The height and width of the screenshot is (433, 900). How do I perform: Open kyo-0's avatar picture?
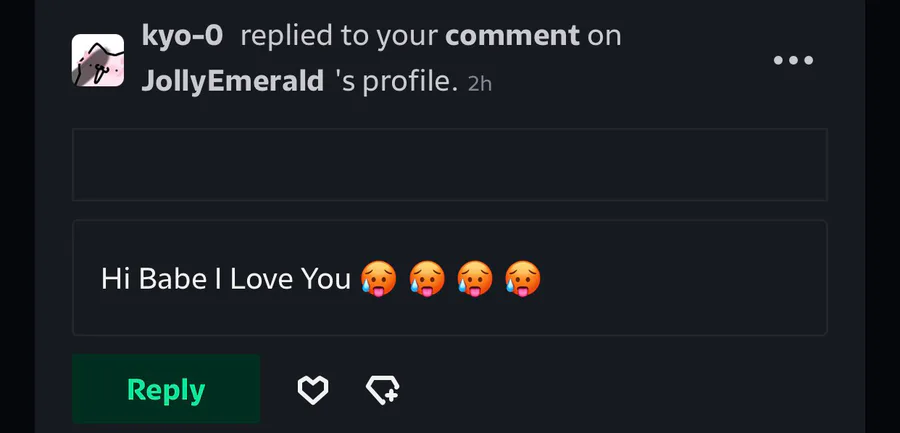coord(98,60)
